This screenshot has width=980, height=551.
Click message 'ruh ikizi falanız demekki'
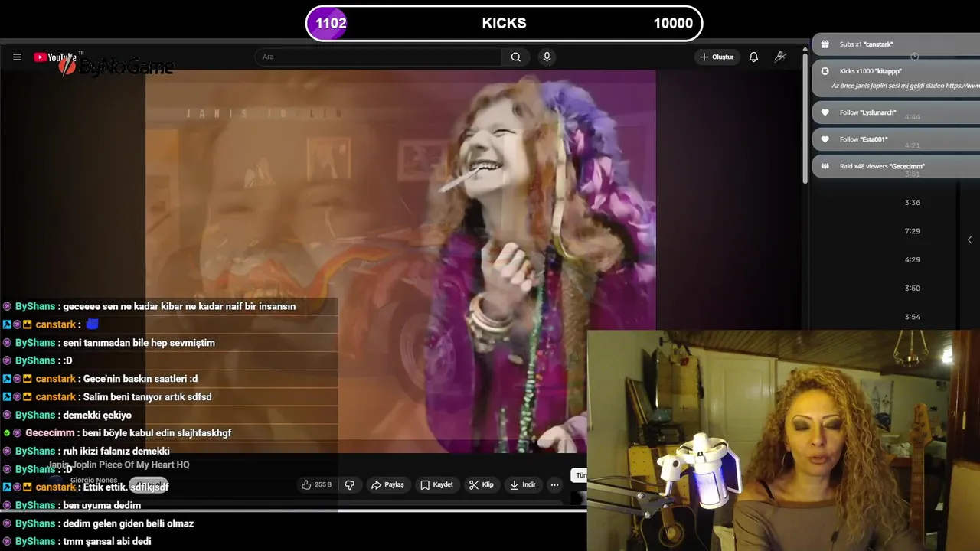coord(116,452)
